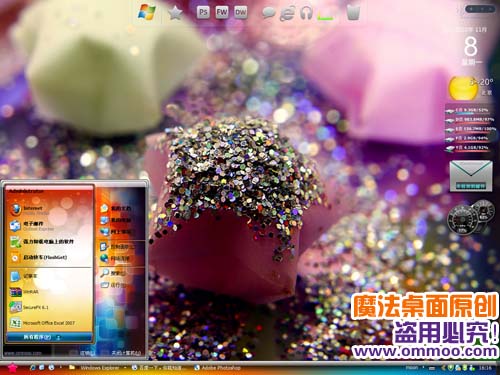Expand the arrow after Windows Explorer taskbar button
This screenshot has width=500, height=375.
(125, 368)
